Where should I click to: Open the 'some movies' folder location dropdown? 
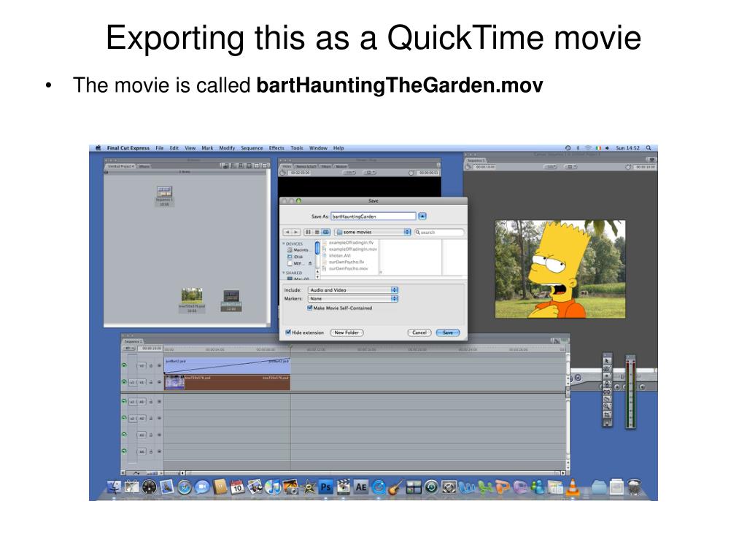click(373, 232)
